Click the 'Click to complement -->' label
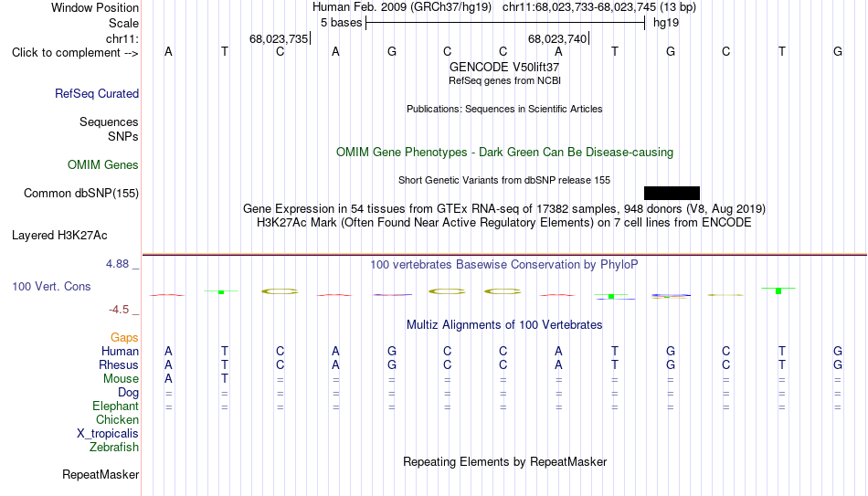 pos(75,53)
